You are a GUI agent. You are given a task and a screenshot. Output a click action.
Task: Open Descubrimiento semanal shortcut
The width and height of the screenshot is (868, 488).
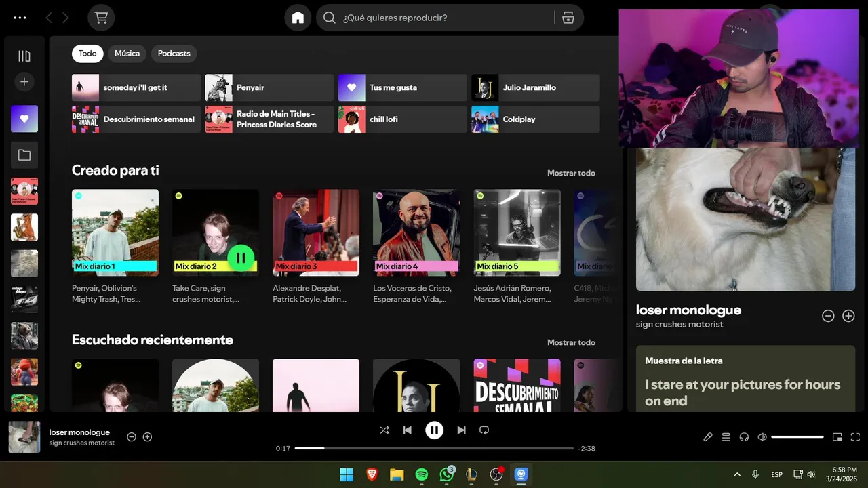click(136, 119)
